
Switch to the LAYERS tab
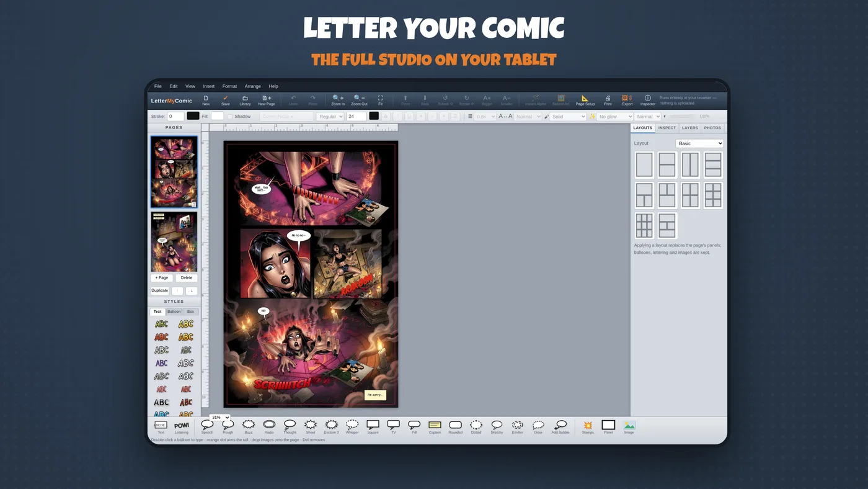pos(690,128)
